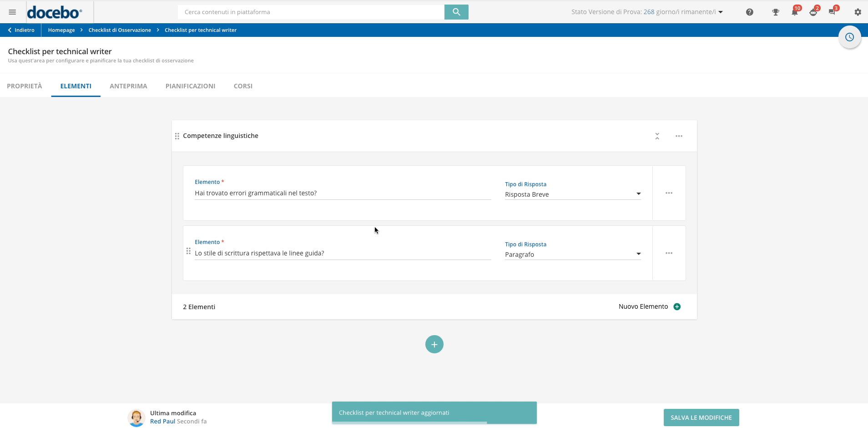Screen dimensions: 868x428
Task: Switch to the Proprietà tab
Action: [25, 86]
